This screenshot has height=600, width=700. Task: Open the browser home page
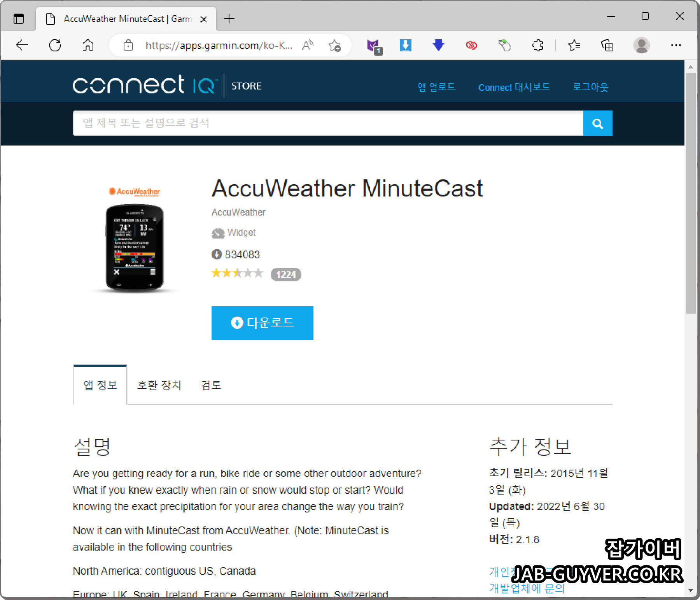pos(88,46)
